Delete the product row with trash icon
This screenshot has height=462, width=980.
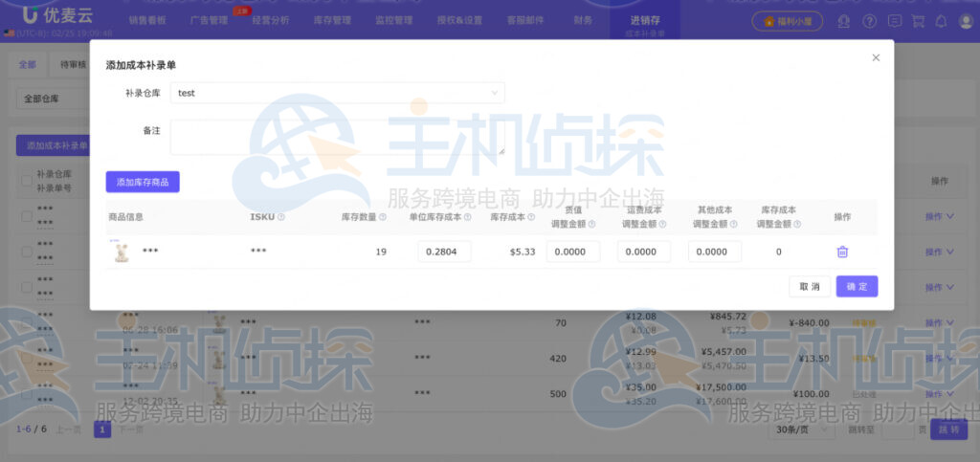[x=842, y=252]
